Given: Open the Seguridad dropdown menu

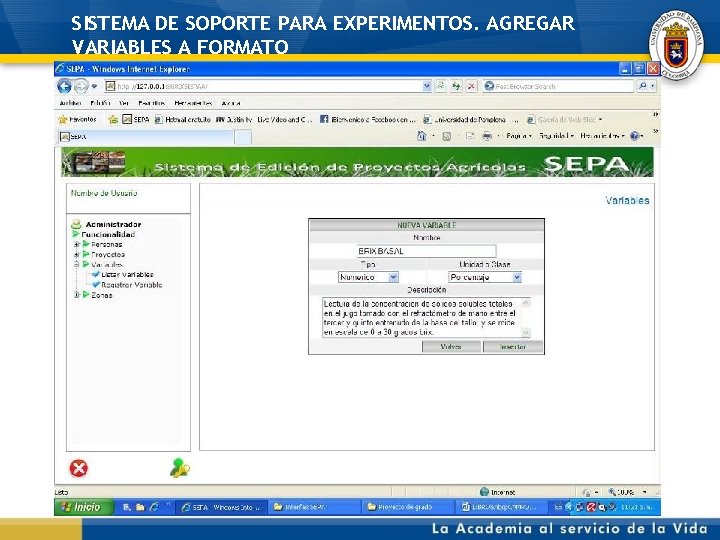Looking at the screenshot, I should [x=556, y=136].
